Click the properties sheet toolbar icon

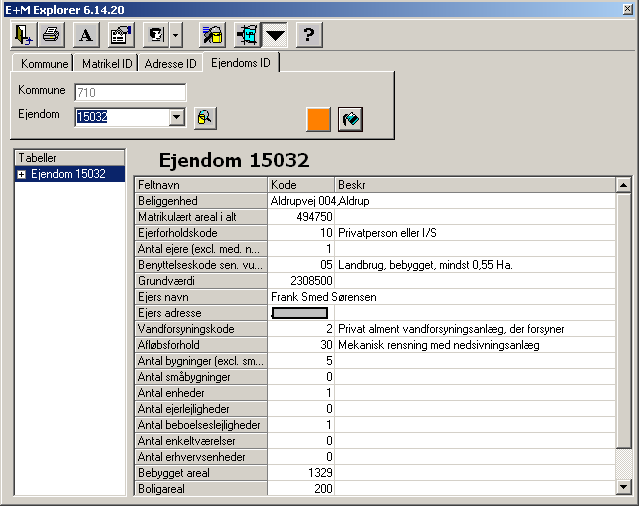point(120,36)
